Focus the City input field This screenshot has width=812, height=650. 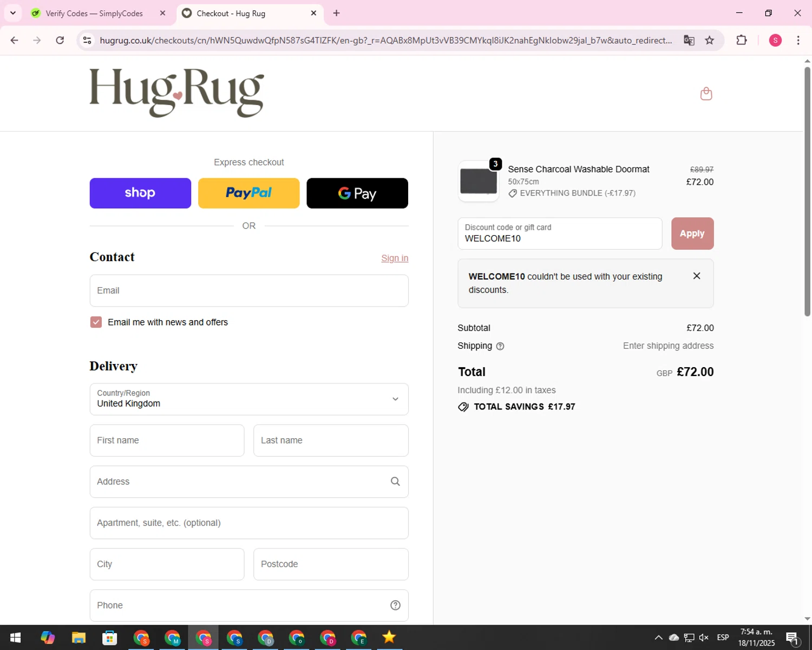[167, 564]
